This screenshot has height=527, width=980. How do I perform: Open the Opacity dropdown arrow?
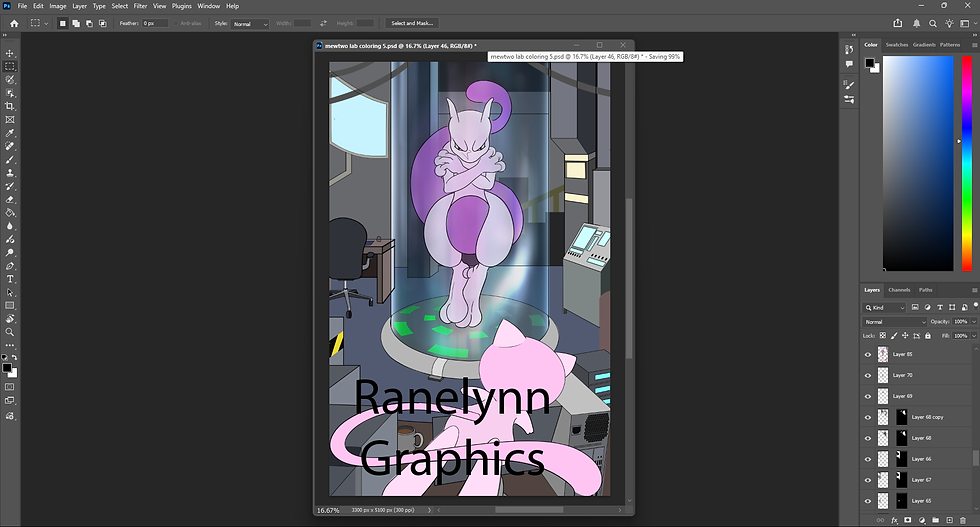coord(974,322)
